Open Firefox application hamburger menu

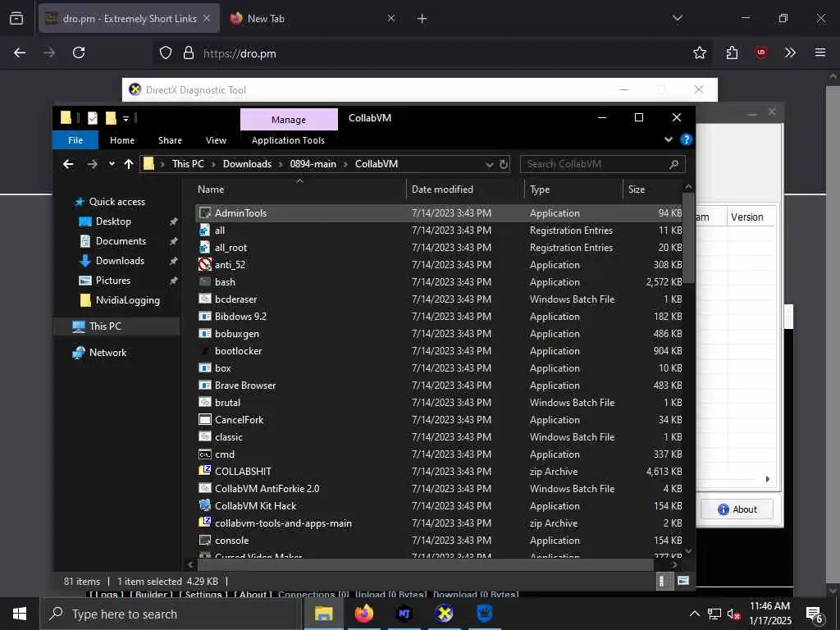pos(819,52)
